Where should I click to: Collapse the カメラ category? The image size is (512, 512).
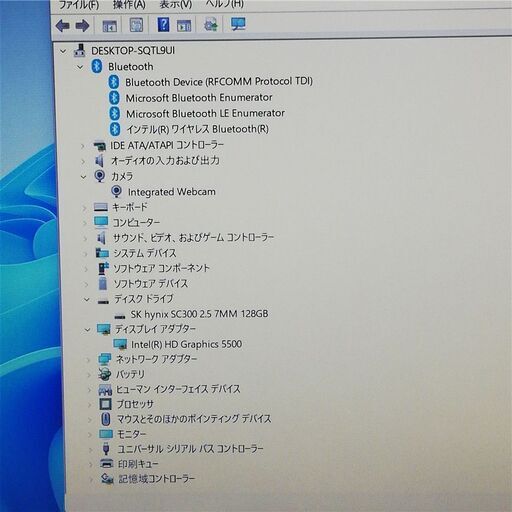84,177
